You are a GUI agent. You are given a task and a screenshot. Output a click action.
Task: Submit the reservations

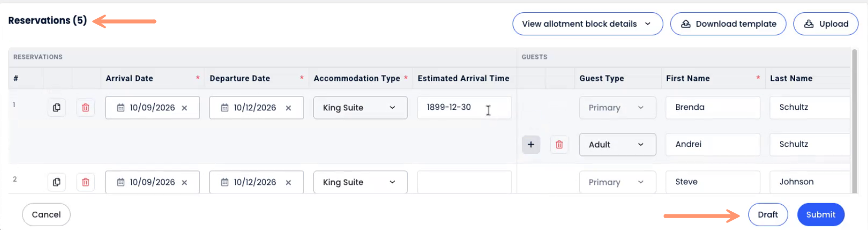pos(820,214)
